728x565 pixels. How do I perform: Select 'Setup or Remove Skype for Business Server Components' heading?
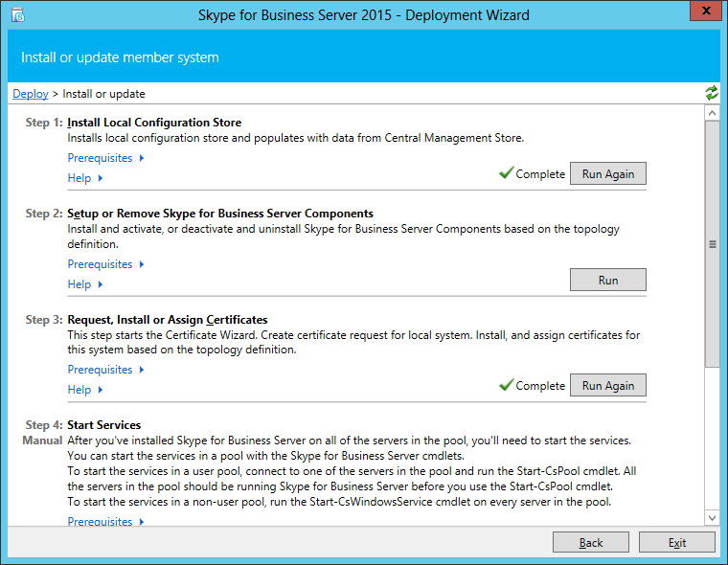click(220, 214)
